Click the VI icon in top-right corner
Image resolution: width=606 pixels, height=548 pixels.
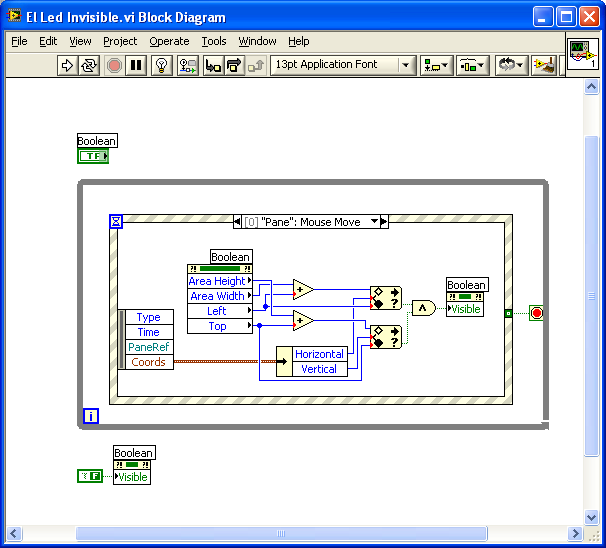pyautogui.click(x=583, y=54)
